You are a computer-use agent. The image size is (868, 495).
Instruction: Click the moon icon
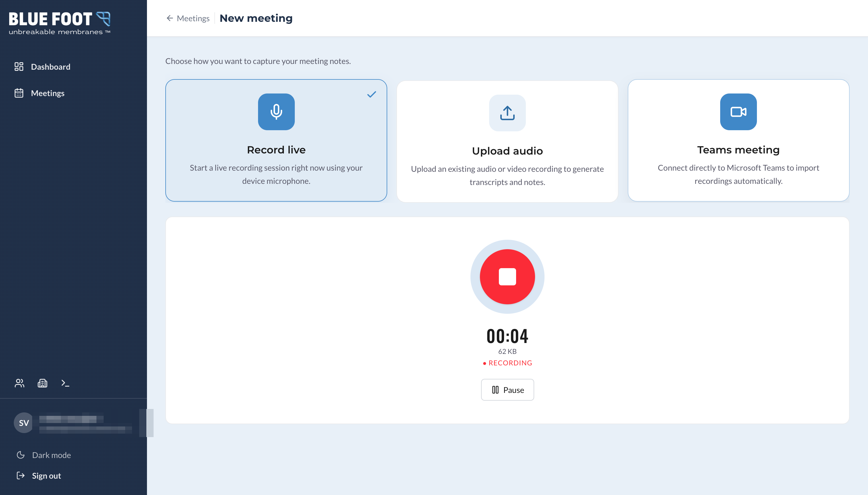(x=21, y=455)
